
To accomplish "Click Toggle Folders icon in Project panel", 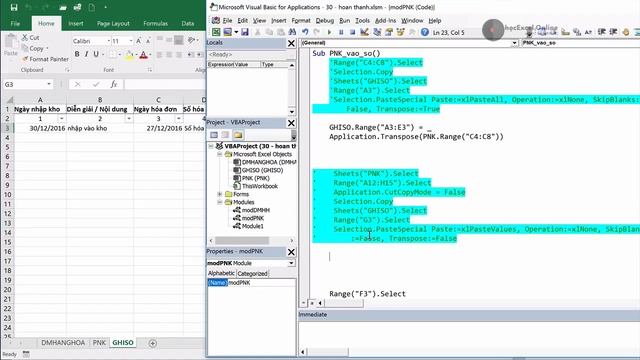I will [238, 135].
